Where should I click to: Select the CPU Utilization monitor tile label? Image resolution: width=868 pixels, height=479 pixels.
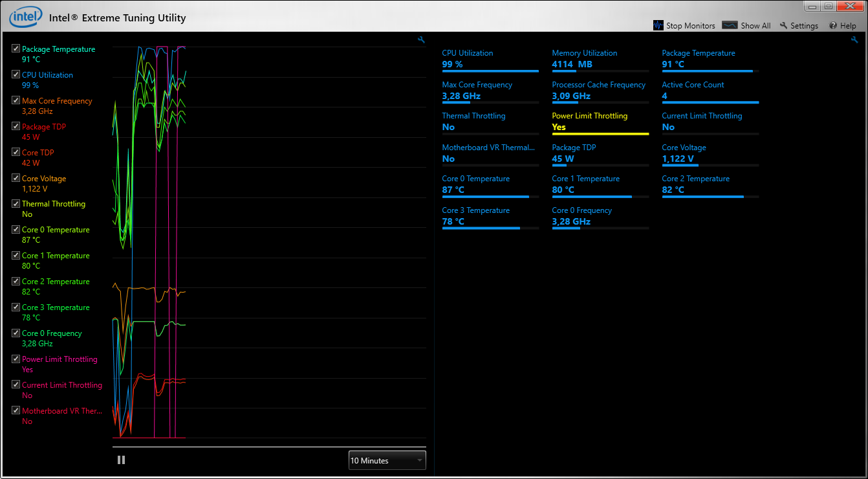(x=467, y=53)
